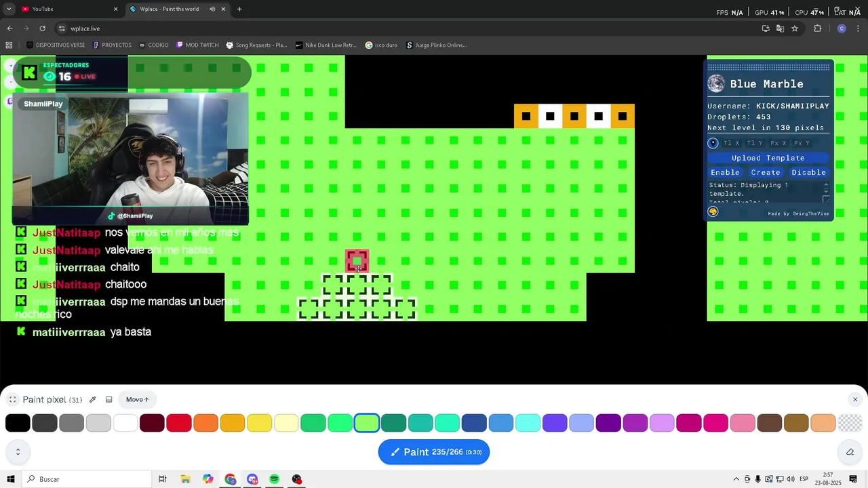Click the taskbar Buscar search box
The width and height of the screenshot is (868, 488).
click(87, 479)
